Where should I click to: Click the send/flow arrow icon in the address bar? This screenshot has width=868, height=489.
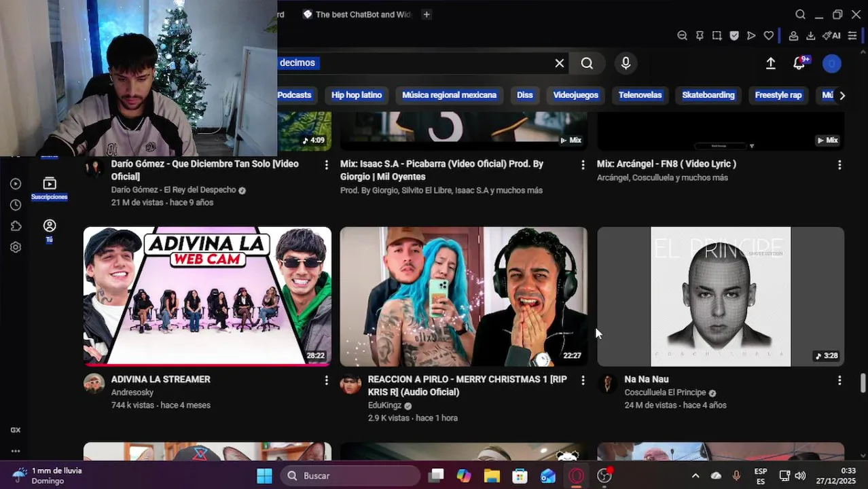(x=751, y=36)
